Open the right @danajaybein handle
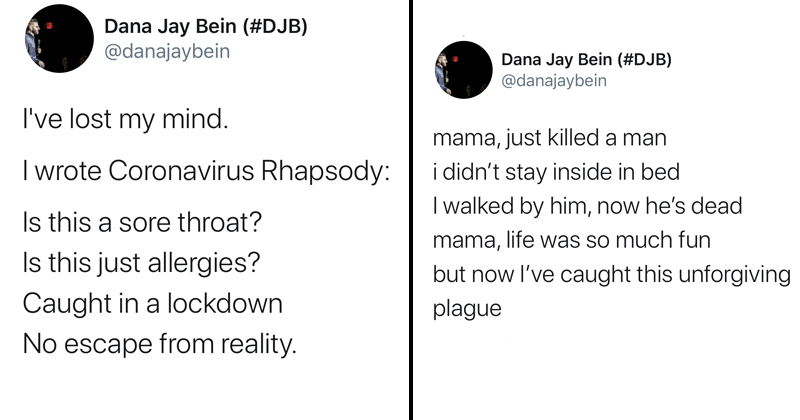 coord(554,81)
